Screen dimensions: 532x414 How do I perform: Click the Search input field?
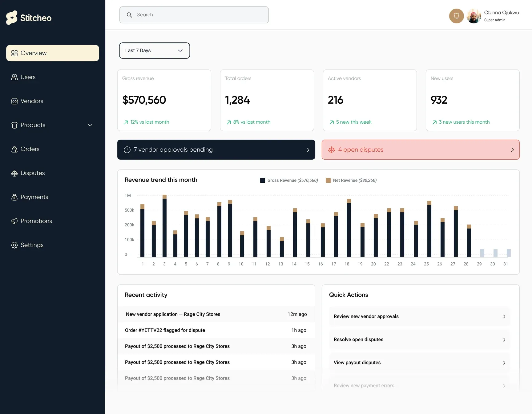click(194, 15)
